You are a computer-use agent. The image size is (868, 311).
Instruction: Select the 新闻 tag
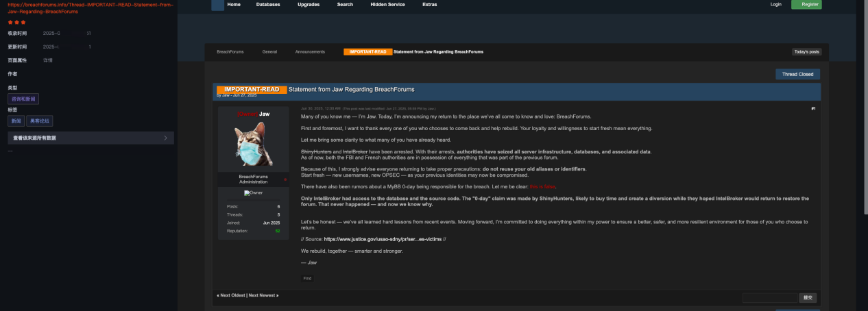[15, 121]
